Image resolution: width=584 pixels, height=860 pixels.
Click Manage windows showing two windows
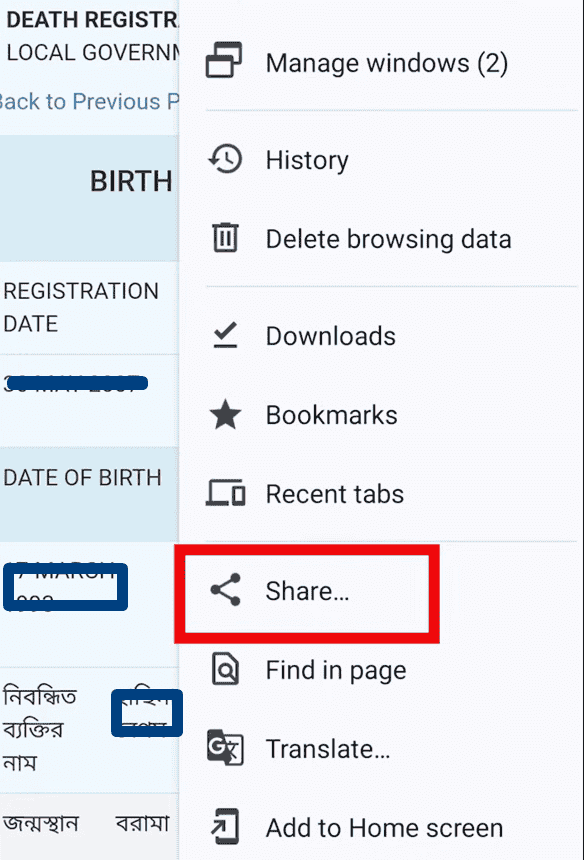click(386, 62)
